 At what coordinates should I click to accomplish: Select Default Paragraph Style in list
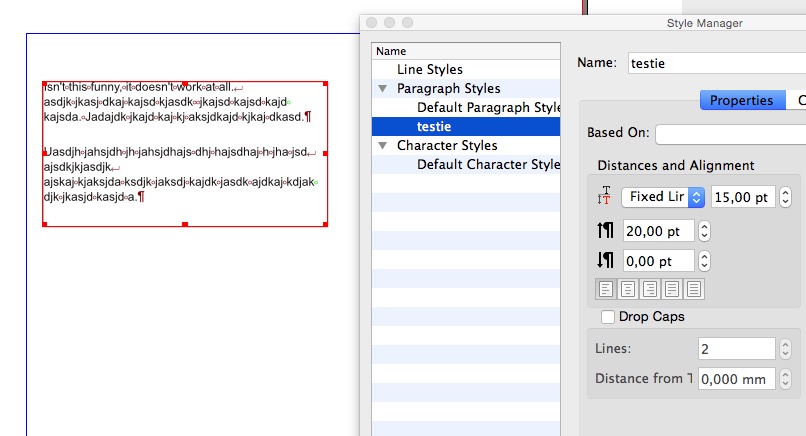click(488, 108)
